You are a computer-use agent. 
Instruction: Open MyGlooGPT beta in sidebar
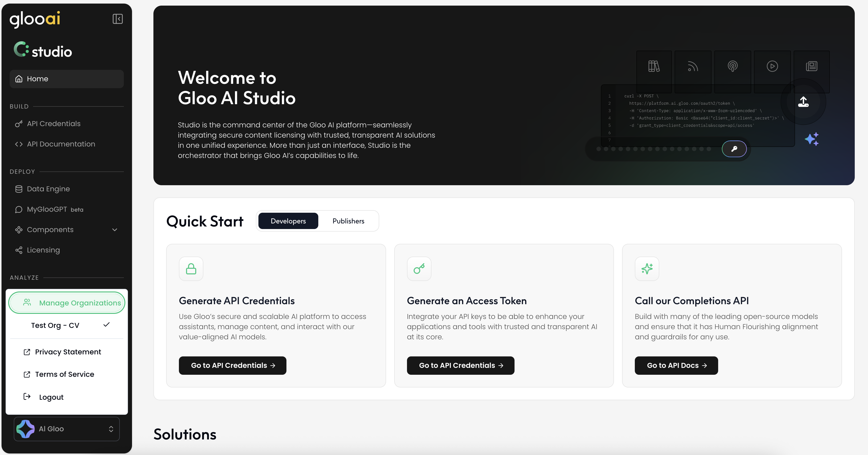coord(67,209)
